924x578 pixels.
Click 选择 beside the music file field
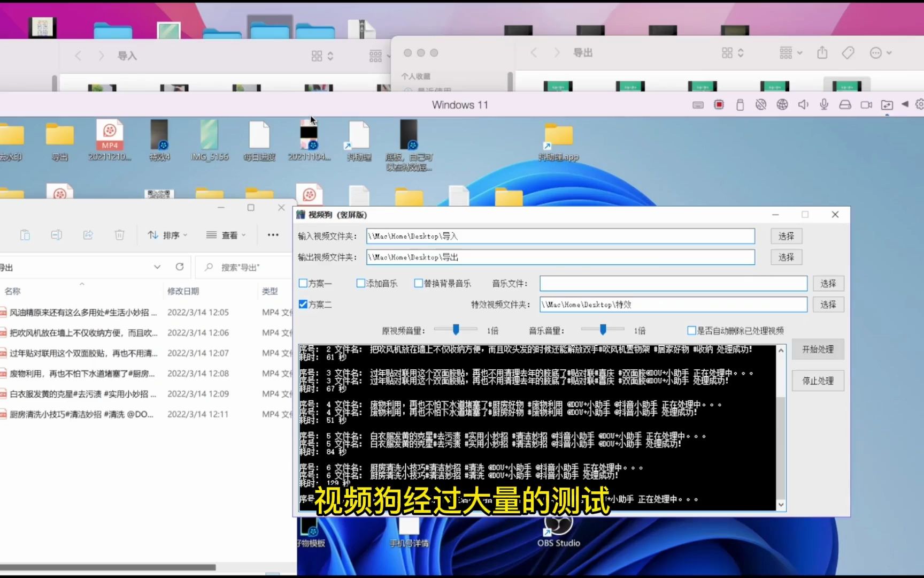pos(828,284)
